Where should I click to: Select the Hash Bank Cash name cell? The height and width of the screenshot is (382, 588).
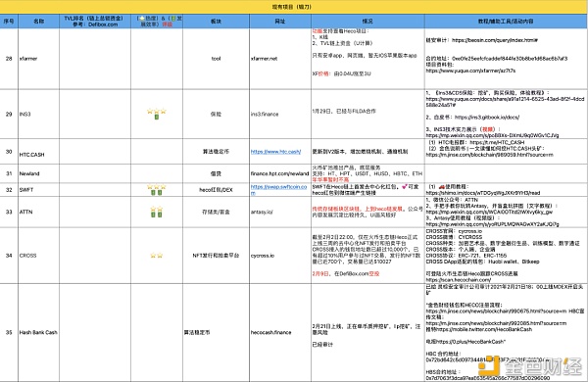point(38,332)
